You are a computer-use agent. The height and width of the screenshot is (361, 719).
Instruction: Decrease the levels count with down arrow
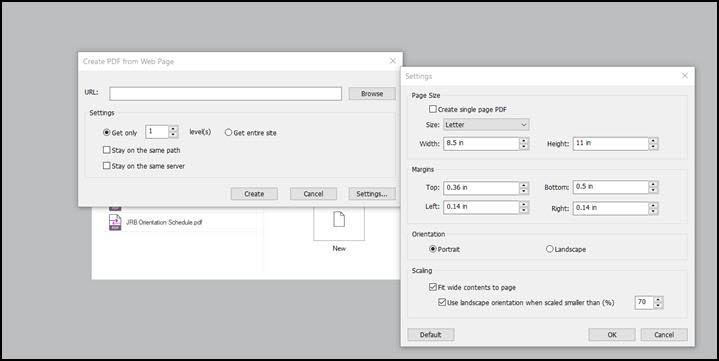173,135
